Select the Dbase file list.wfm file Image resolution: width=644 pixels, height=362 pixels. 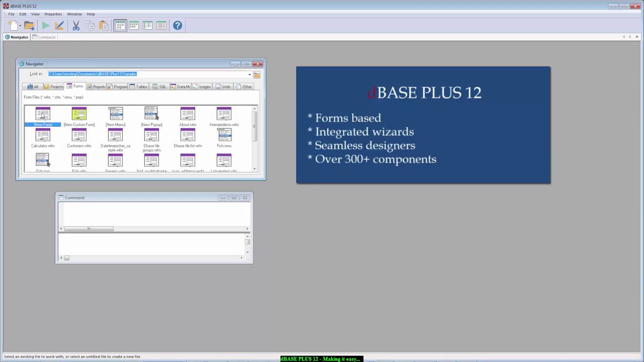click(x=188, y=139)
